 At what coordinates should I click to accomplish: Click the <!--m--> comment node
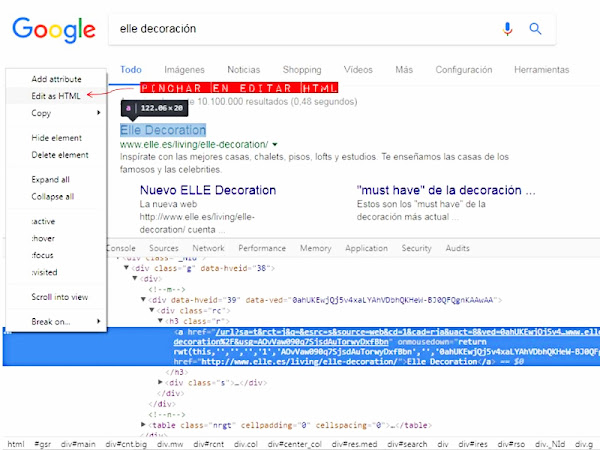point(167,289)
